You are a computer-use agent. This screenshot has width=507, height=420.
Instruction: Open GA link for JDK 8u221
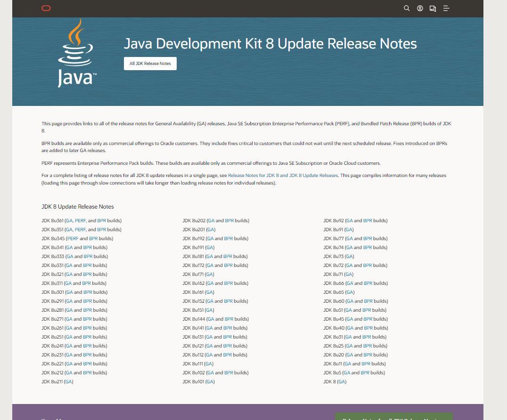tap(69, 364)
